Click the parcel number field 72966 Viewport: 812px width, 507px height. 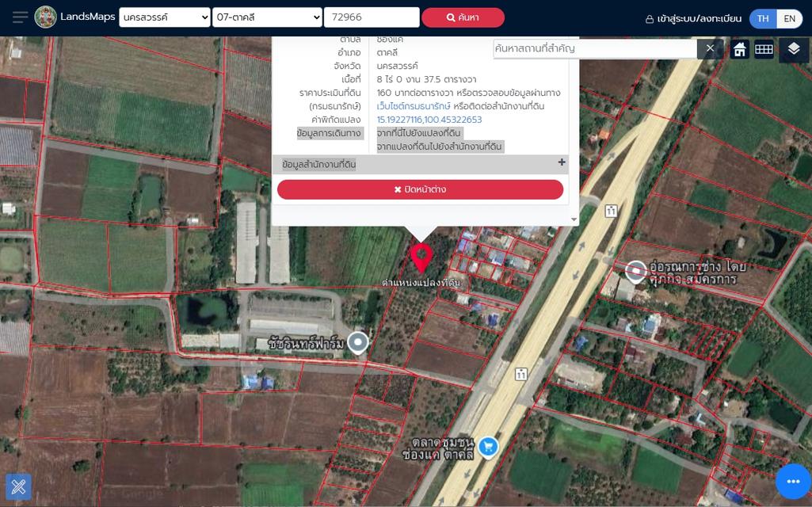[372, 17]
